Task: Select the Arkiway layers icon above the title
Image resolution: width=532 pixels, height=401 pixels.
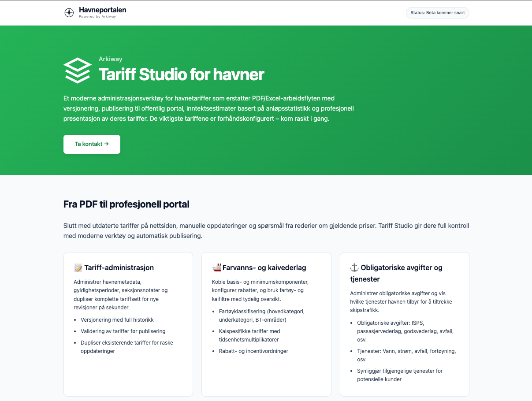Action: point(78,70)
